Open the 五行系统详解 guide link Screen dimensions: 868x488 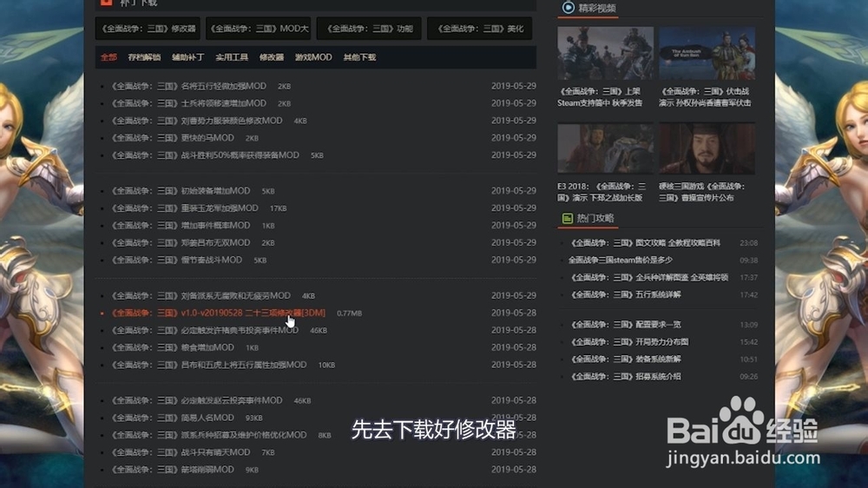(x=626, y=294)
